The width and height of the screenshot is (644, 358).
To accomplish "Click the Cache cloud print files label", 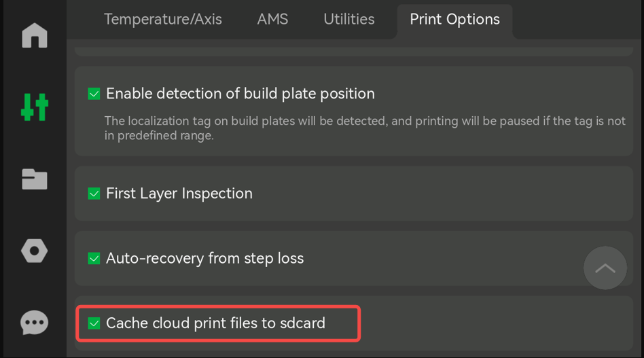I will 215,323.
